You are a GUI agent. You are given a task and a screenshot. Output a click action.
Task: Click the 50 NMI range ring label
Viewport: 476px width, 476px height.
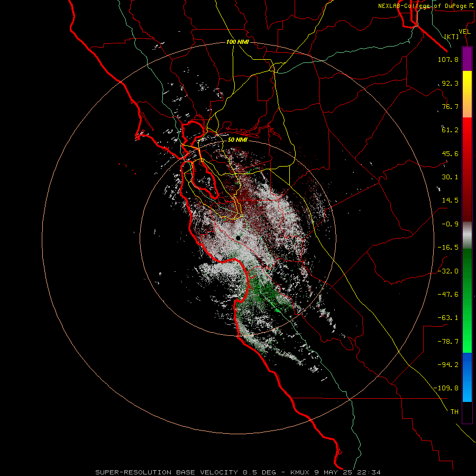[237, 140]
